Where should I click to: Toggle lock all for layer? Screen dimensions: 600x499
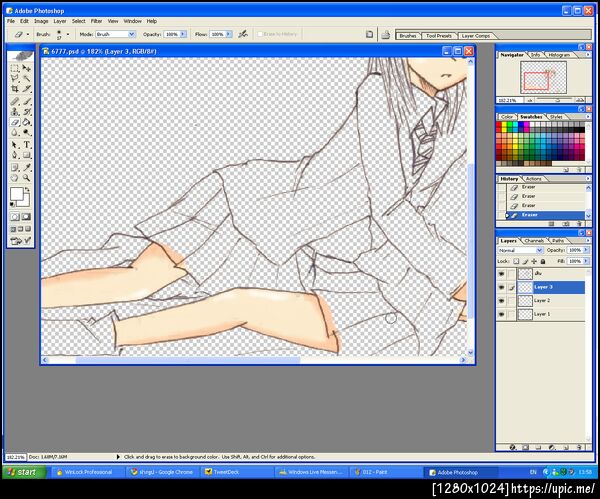543,261
